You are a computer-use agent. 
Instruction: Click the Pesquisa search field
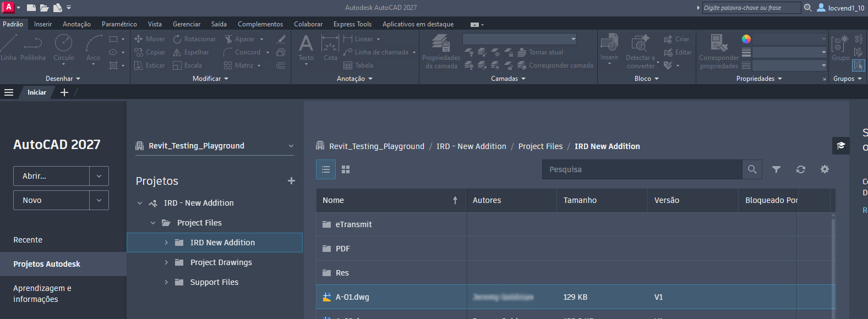pyautogui.click(x=642, y=169)
